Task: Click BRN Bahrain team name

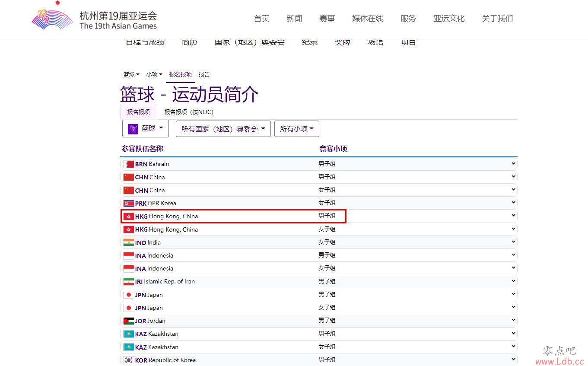Action: tap(152, 164)
